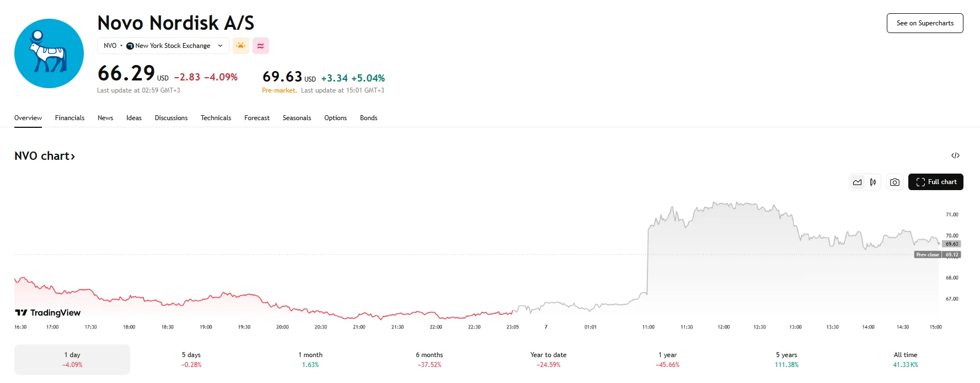Go to the Bonds tab
The image size is (980, 383).
click(x=369, y=118)
